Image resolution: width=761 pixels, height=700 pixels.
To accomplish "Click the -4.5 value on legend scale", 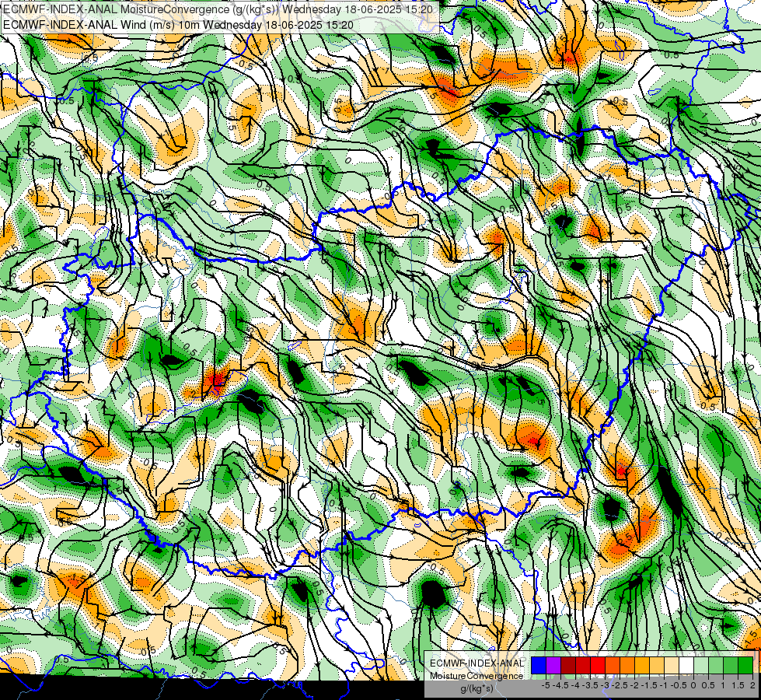I will coord(561,685).
